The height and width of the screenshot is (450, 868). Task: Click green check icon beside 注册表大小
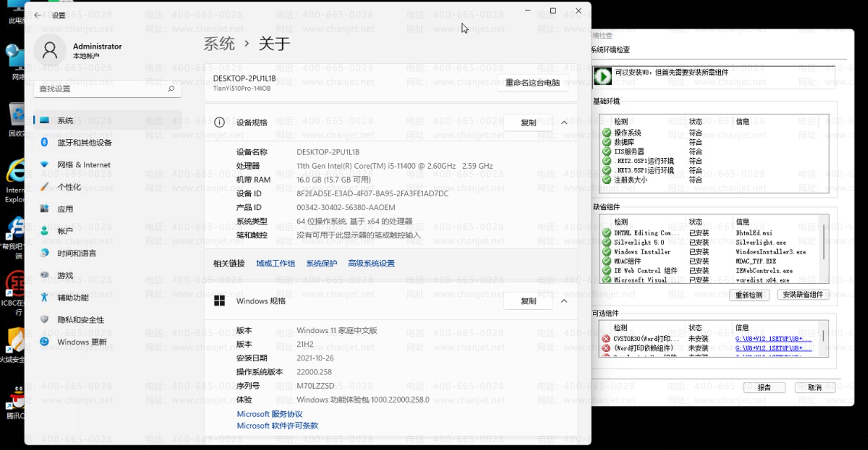click(607, 180)
